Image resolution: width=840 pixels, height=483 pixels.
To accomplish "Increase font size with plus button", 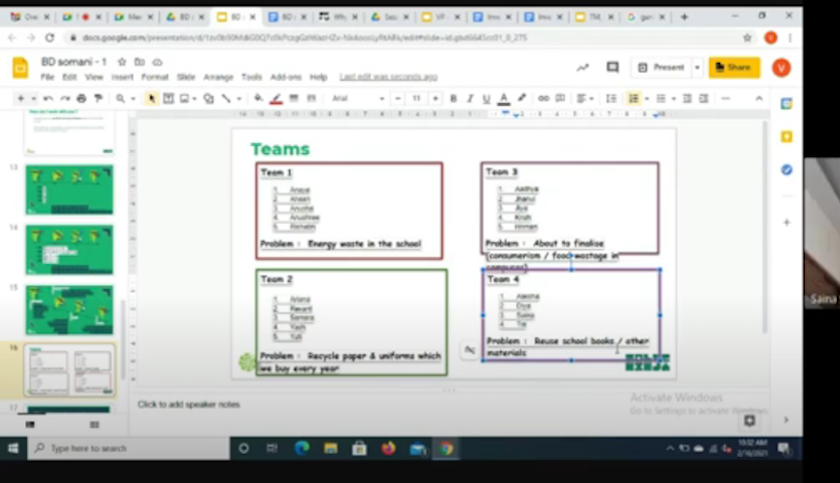I will pos(436,99).
